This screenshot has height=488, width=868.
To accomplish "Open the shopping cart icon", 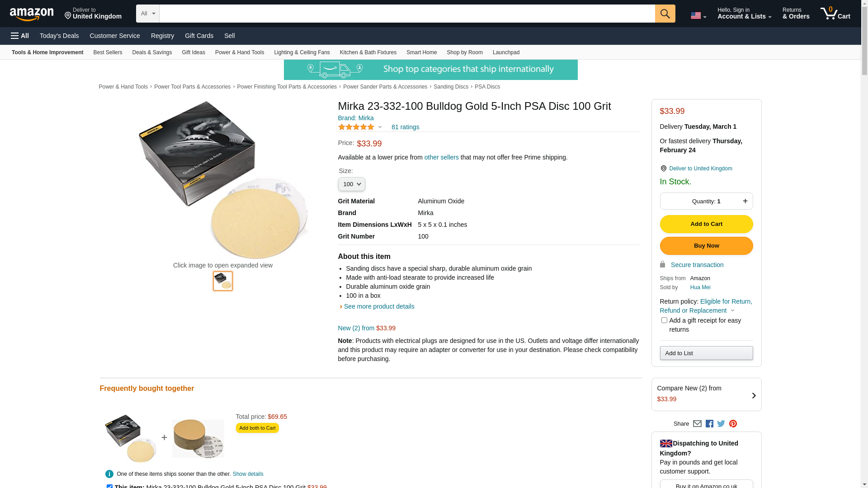I will pyautogui.click(x=835, y=13).
